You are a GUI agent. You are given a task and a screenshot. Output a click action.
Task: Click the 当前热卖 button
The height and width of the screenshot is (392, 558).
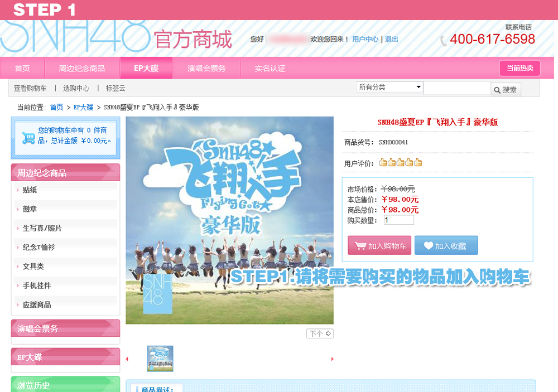520,68
